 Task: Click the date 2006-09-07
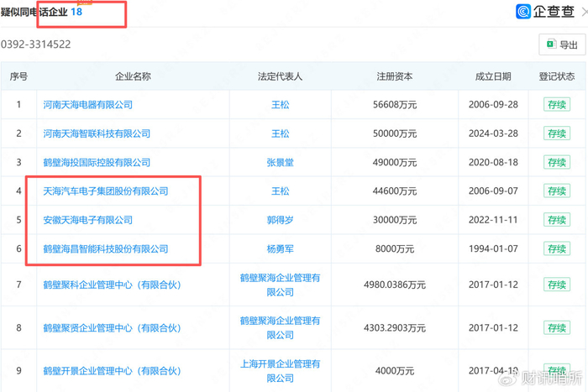[x=493, y=191]
